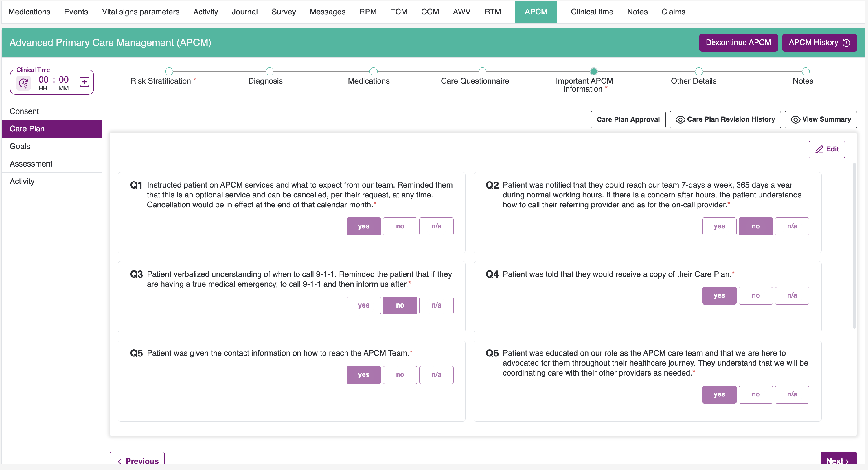Screen dimensions: 868x470
Task: Click the pencil Edit icon
Action: [819, 149]
